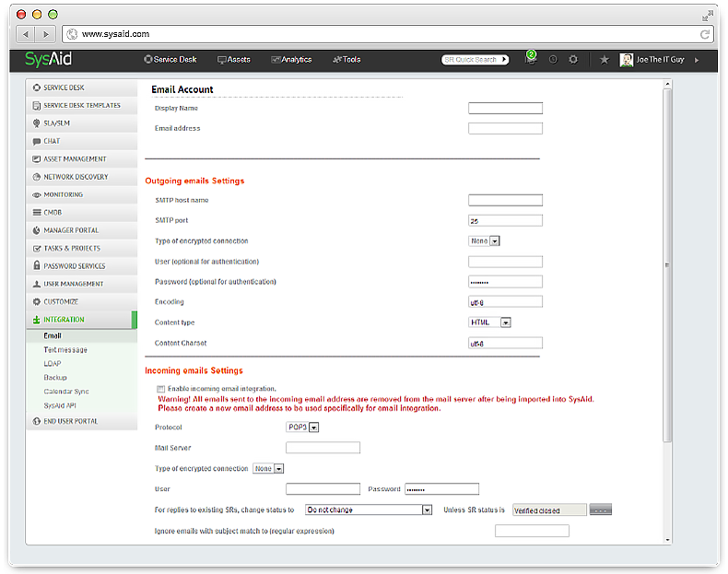Click the SR Quick Search box
Screen dimensions: 728x574
[475, 60]
